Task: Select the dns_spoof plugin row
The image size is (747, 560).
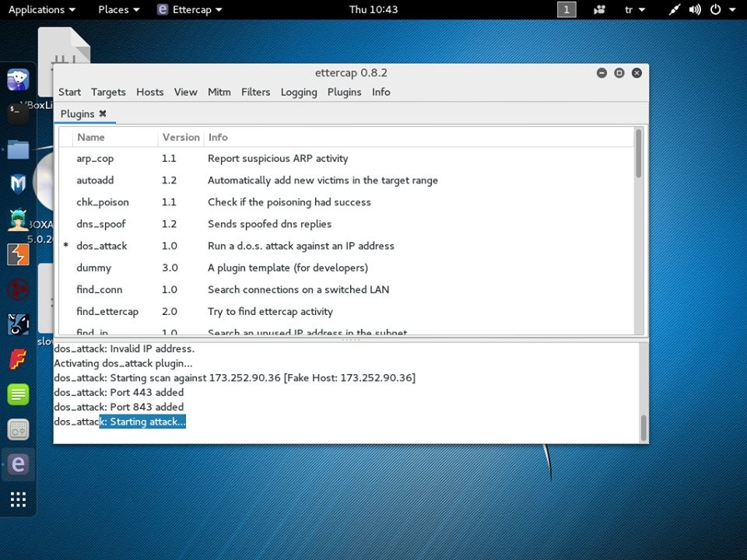Action: (347, 224)
